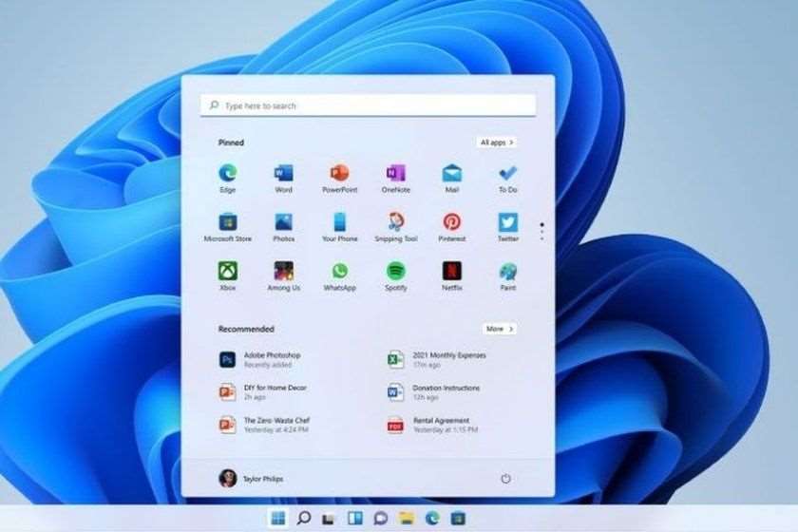Launch Word from pinned apps
Viewport: 798px width, 532px height.
283,179
